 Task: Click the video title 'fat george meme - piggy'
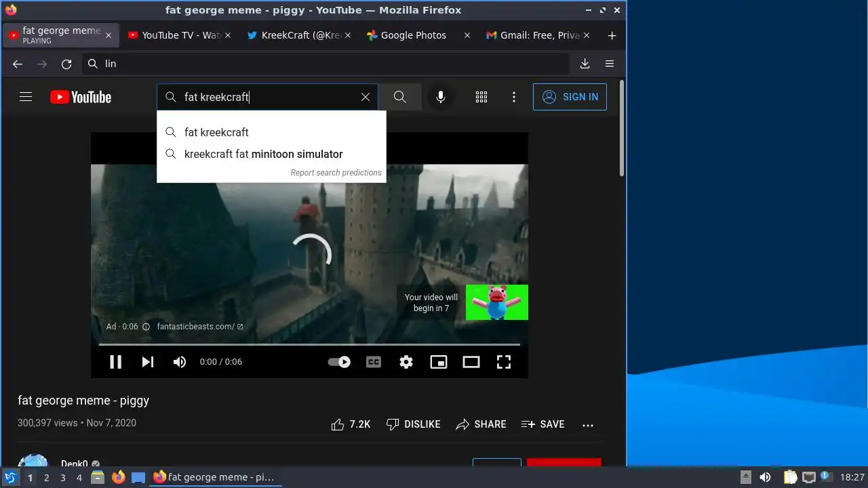click(83, 401)
